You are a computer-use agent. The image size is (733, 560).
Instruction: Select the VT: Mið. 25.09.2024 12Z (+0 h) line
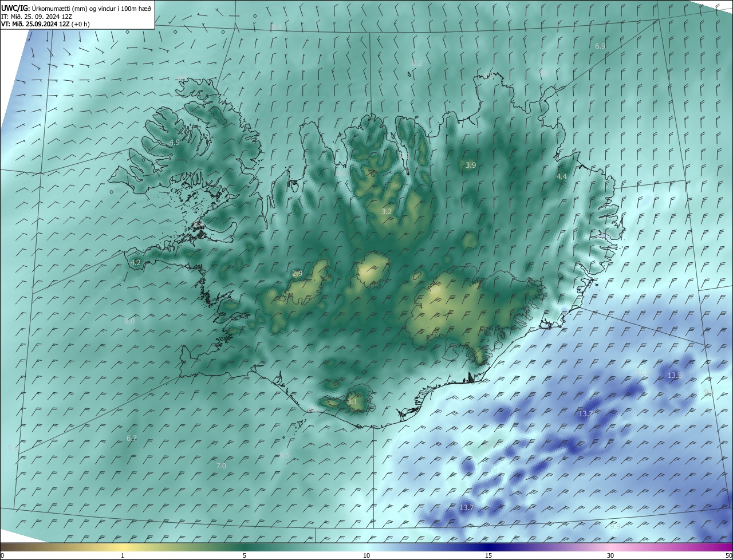46,24
